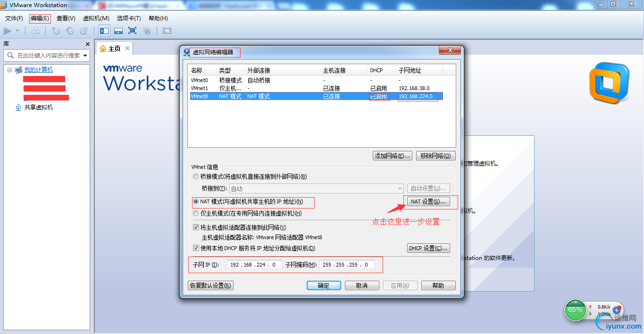Click the 恢复默认设置 button

pos(210,285)
